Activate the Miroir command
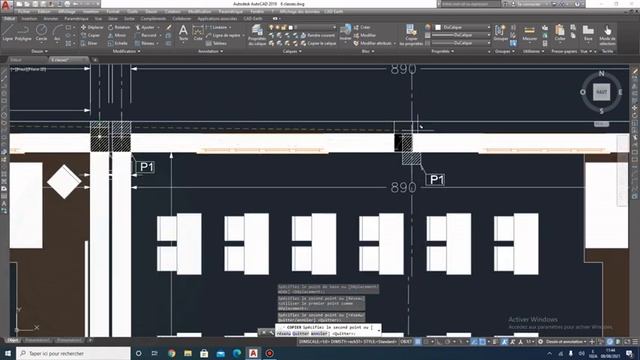Screen dimensions: 640x360 tap(117, 36)
